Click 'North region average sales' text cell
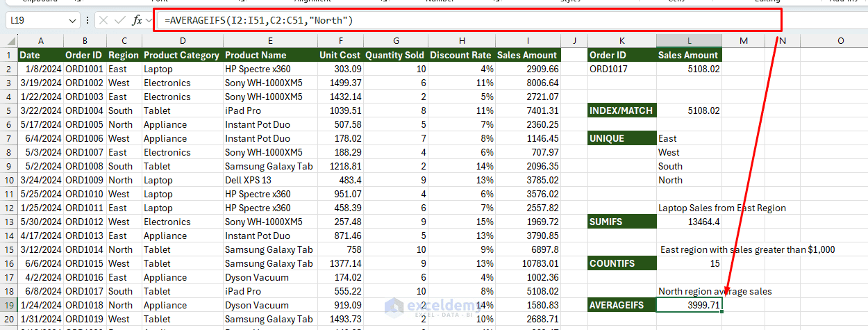Screen dimensions: 868x330 pyautogui.click(x=715, y=291)
